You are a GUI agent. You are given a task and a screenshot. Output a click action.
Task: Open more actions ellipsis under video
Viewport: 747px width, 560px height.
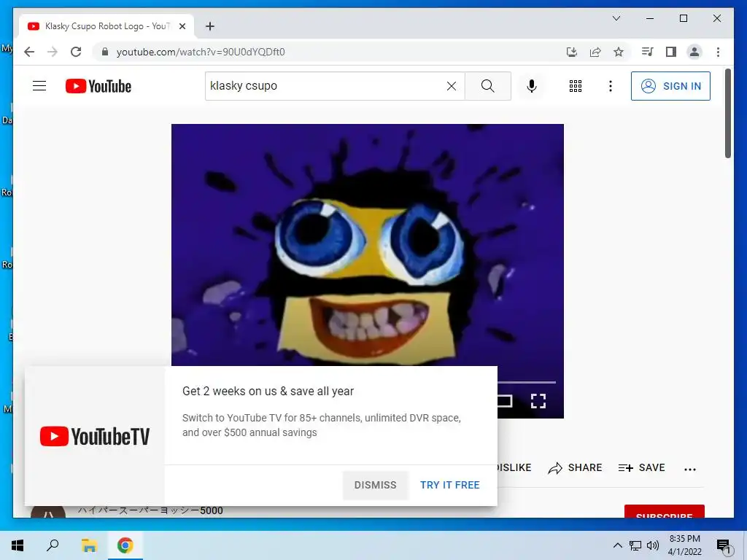690,469
